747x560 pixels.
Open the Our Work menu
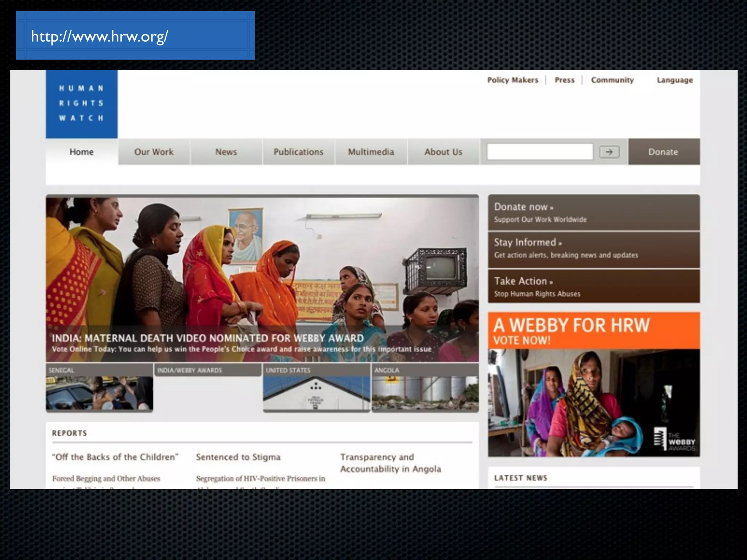154,152
